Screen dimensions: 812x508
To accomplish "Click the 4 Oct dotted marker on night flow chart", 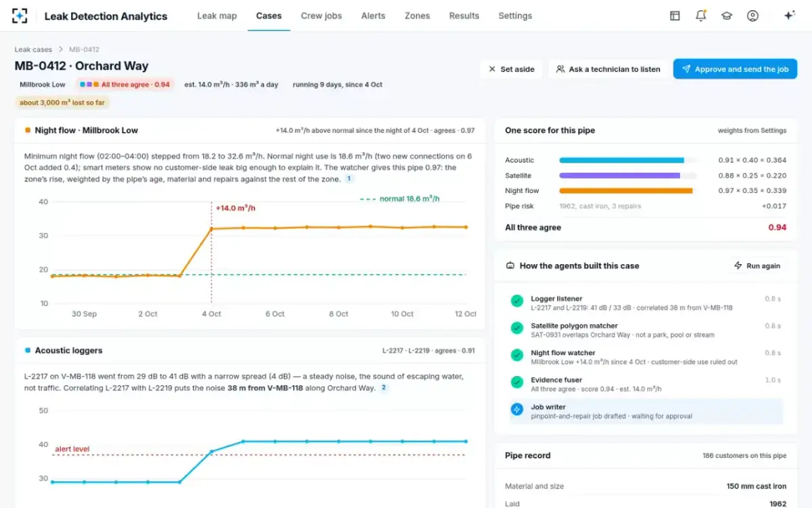I will (x=212, y=253).
